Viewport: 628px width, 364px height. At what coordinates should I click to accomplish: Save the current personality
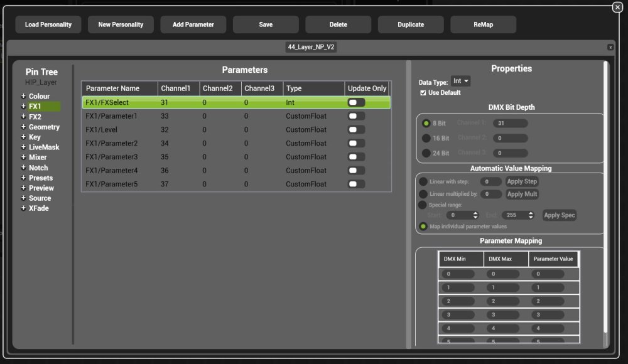coord(266,24)
